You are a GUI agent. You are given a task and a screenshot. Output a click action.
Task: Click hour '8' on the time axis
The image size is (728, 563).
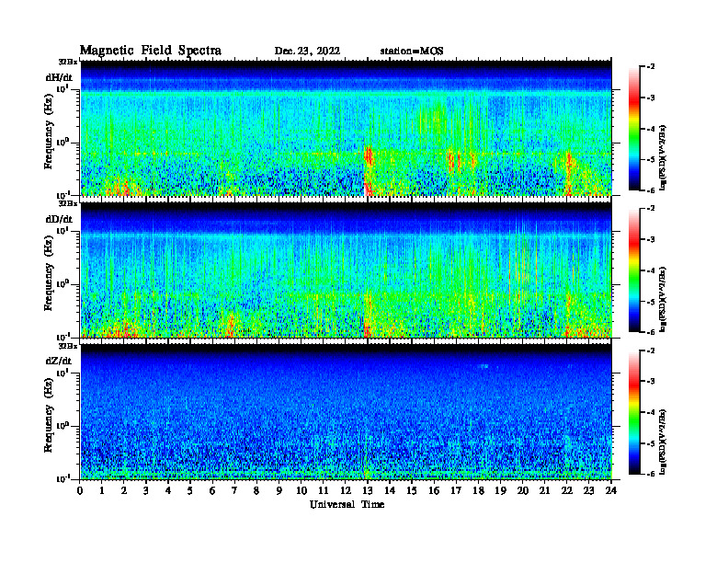(256, 490)
